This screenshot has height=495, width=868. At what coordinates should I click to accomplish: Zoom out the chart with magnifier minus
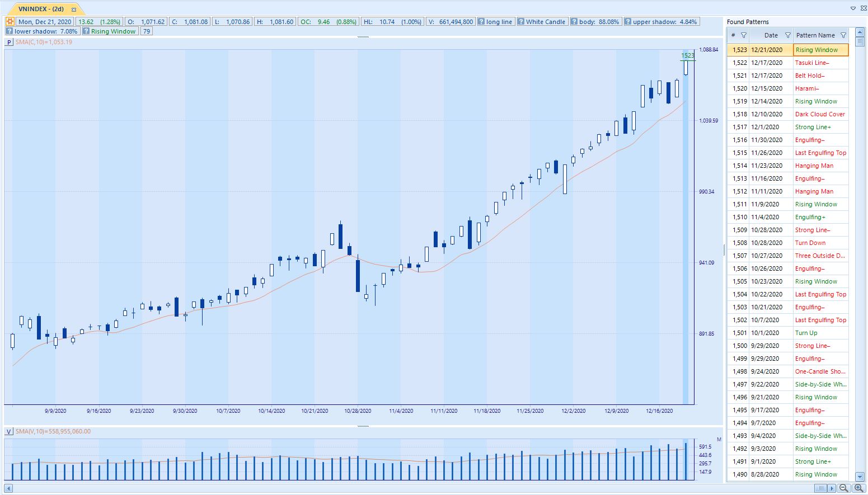pos(843,489)
